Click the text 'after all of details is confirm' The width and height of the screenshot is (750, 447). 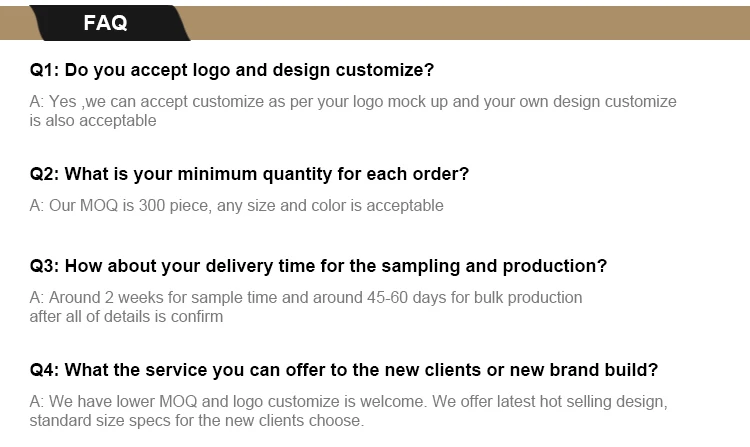(126, 317)
